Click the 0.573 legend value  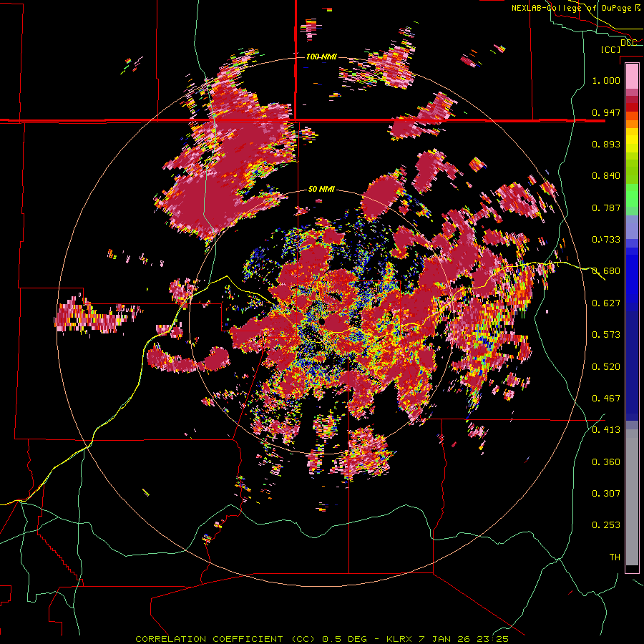606,335
